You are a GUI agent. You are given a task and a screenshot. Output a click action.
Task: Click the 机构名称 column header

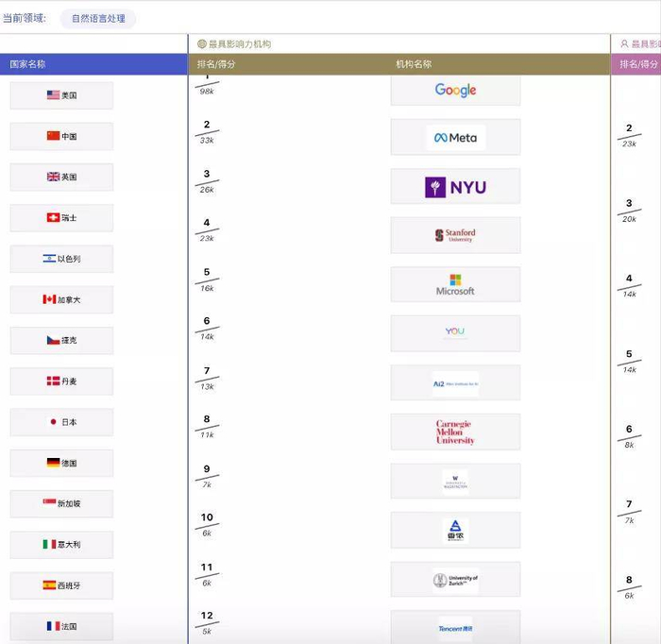click(414, 64)
